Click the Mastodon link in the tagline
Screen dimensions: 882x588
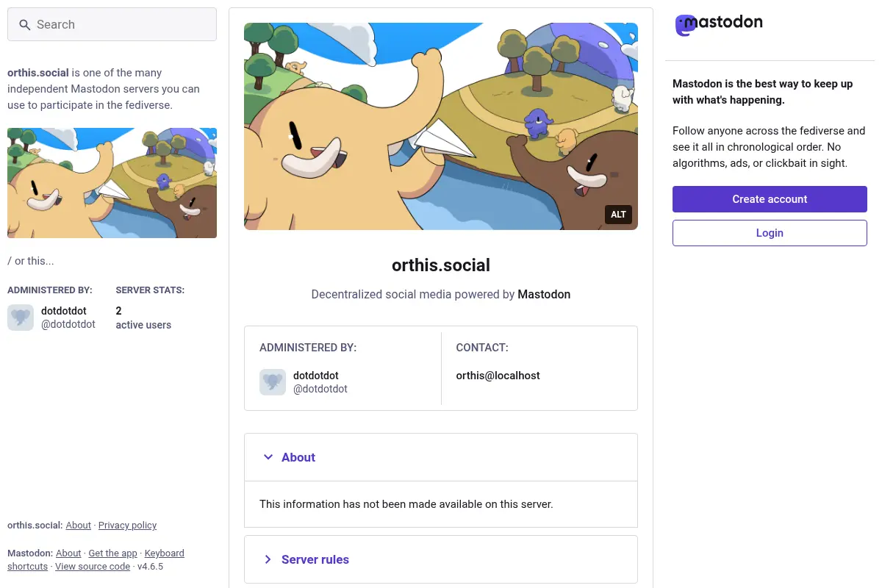click(544, 294)
